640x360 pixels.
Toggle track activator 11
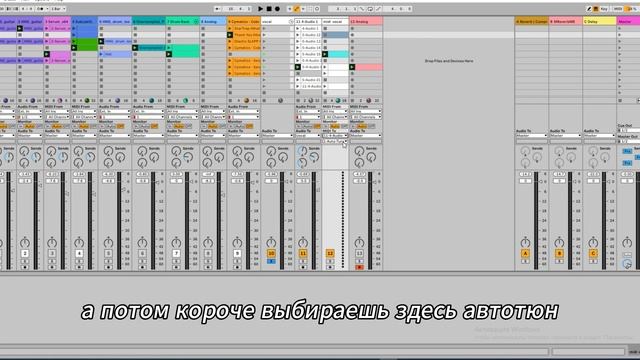303,253
